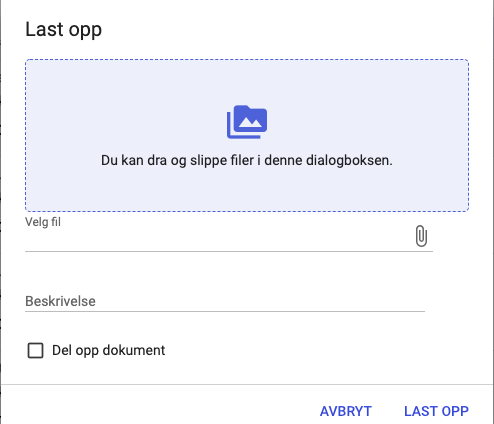Click into the Beskrivelse text field
Image resolution: width=494 pixels, height=424 pixels.
click(225, 301)
